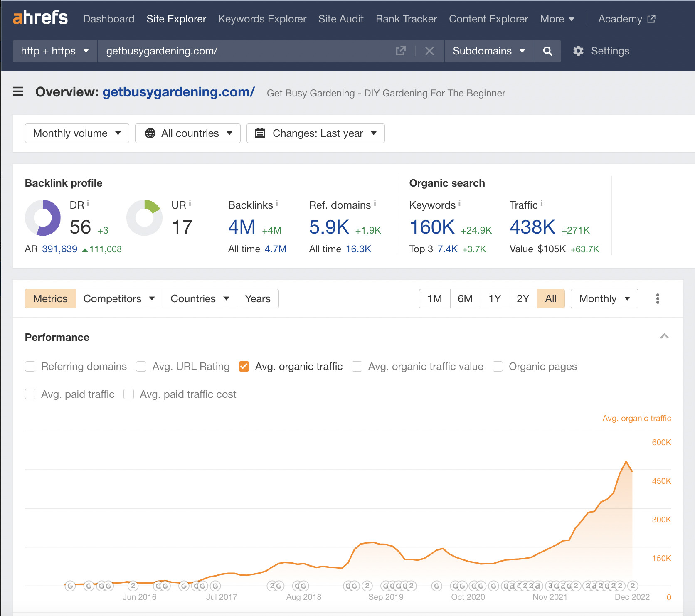This screenshot has height=616, width=695.
Task: Open the URL in a new tab icon
Action: coord(401,51)
